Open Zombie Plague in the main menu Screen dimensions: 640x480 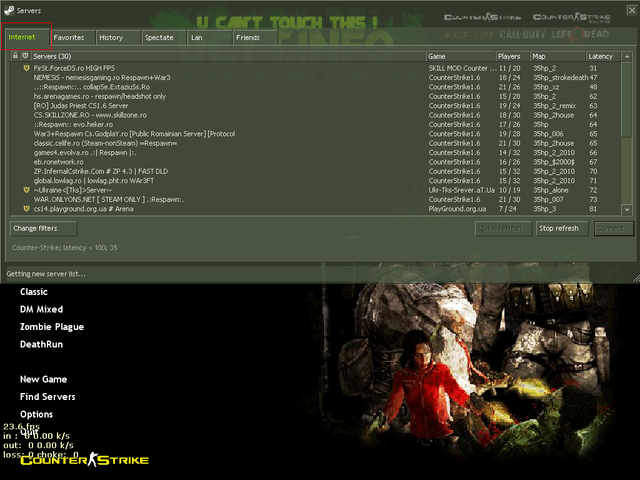[52, 327]
